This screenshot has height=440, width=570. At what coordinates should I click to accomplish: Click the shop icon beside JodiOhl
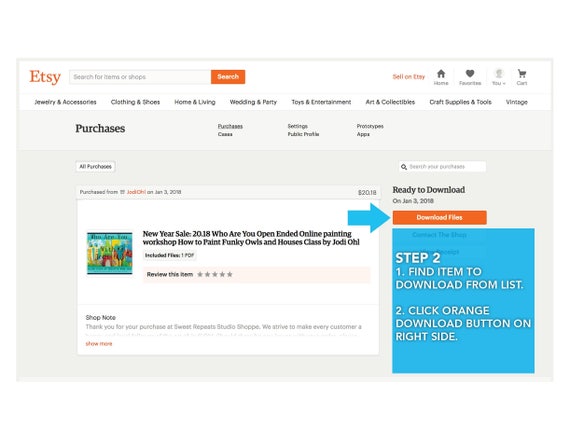[x=123, y=192]
